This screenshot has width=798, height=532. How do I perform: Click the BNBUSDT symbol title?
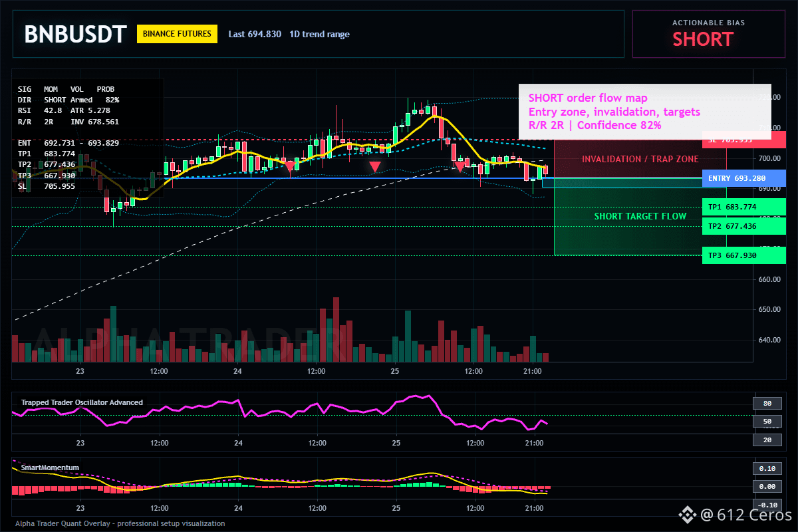(75, 34)
